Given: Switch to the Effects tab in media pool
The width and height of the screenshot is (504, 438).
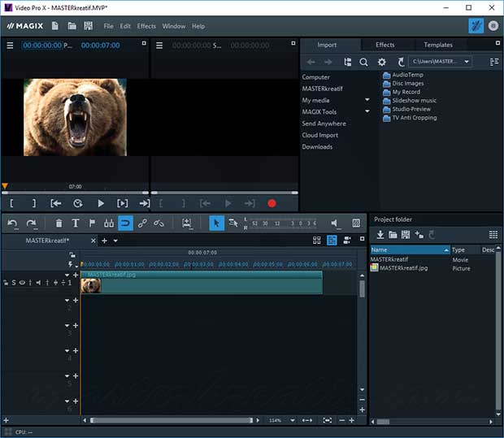Looking at the screenshot, I should (385, 45).
